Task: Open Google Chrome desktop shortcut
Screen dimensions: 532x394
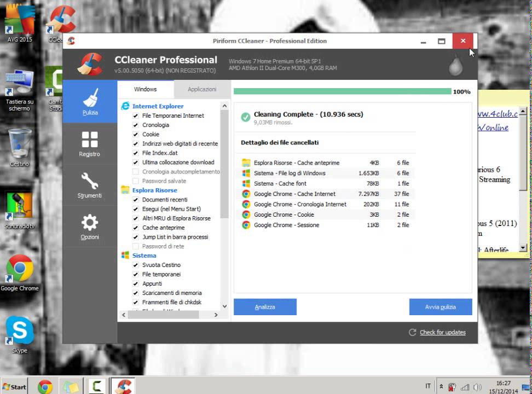Action: coord(20,273)
